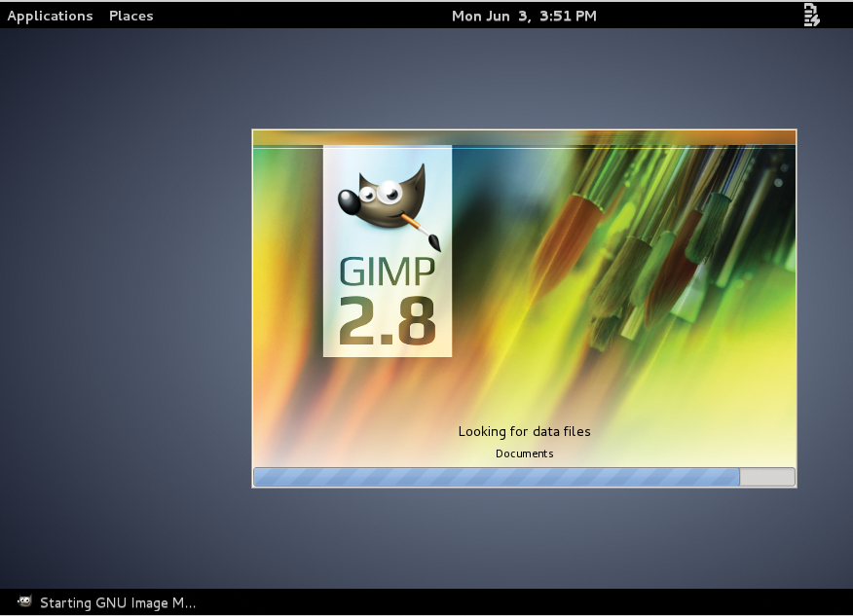Open the clock showing Mon Jun 3
The image size is (853, 616).
coord(524,16)
